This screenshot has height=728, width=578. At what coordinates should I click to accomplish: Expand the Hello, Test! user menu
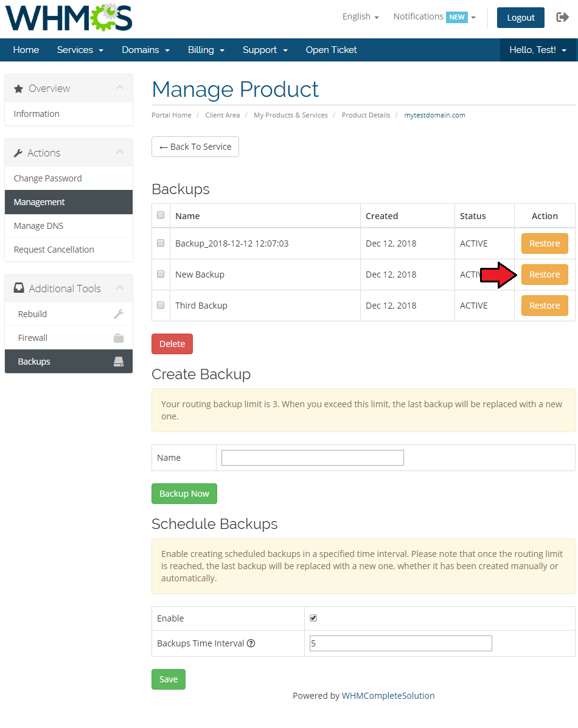tap(538, 50)
